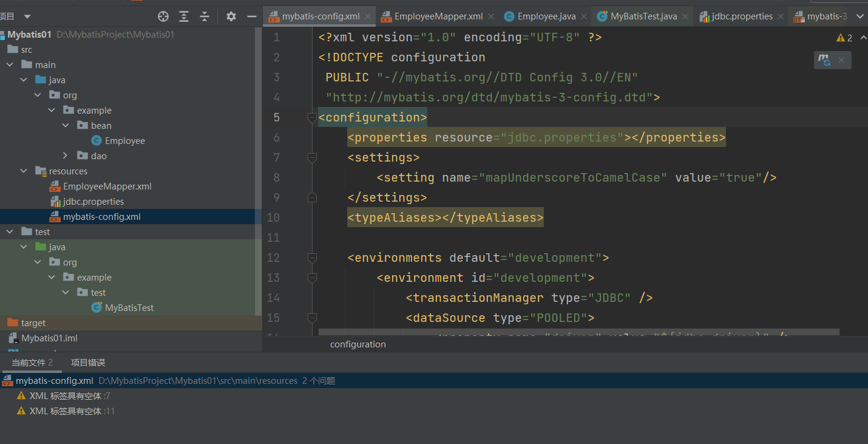Select opened file in project tree crosshair icon
This screenshot has width=868, height=444.
point(163,16)
